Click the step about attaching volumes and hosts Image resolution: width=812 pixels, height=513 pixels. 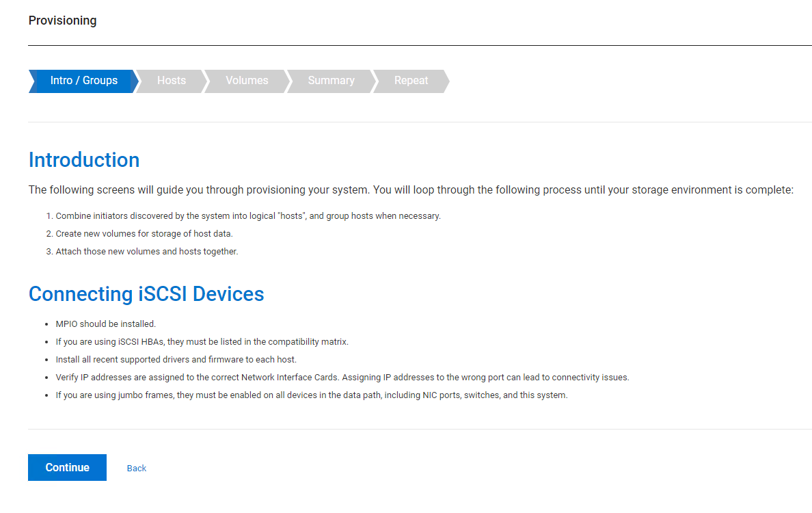(x=147, y=252)
